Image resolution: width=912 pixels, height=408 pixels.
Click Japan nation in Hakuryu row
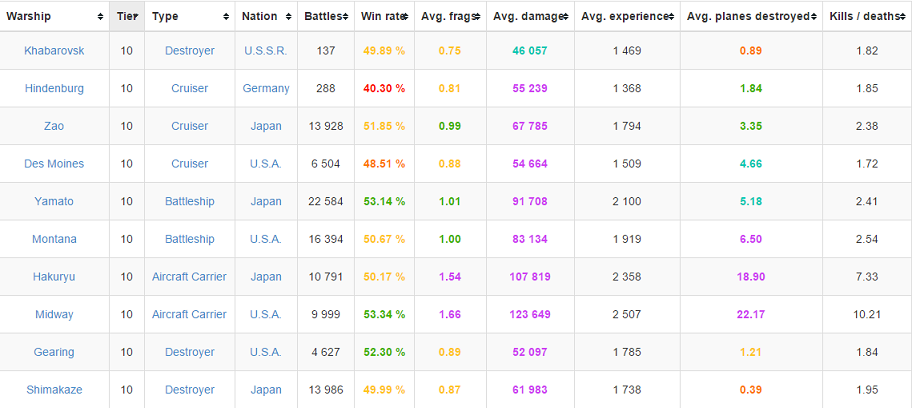pos(266,276)
